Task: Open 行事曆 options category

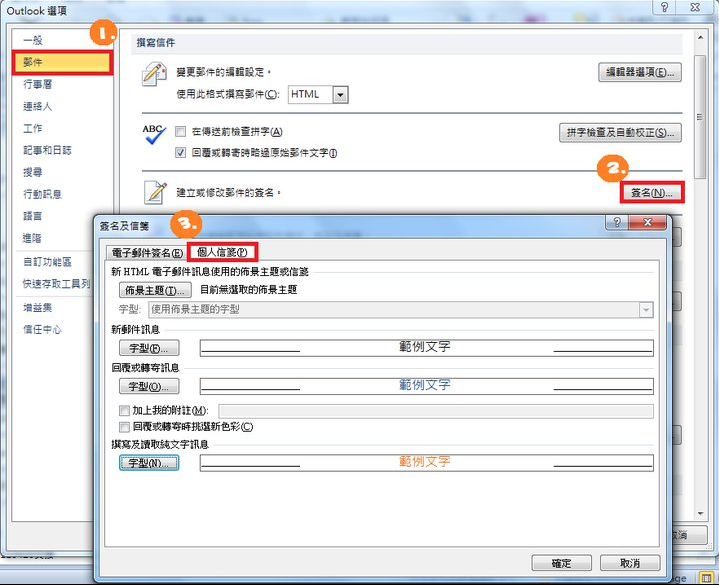Action: point(38,84)
